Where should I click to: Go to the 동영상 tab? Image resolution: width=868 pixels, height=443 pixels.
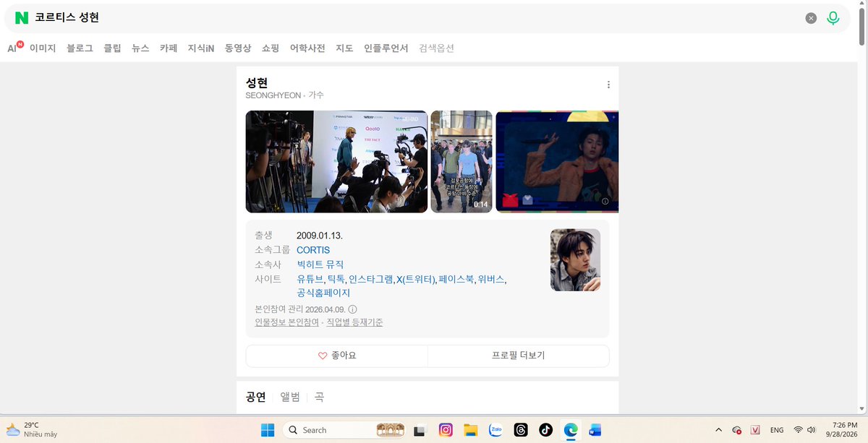point(238,48)
